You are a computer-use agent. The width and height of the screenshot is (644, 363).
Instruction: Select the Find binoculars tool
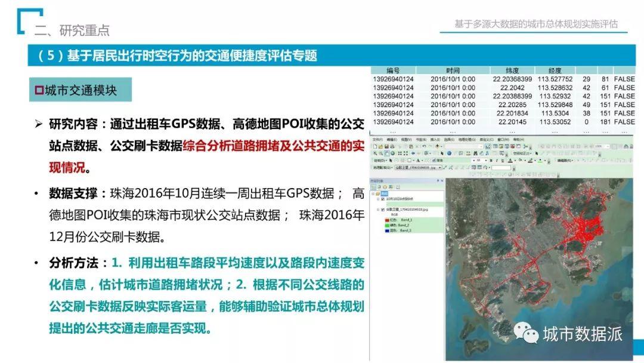click(x=476, y=153)
